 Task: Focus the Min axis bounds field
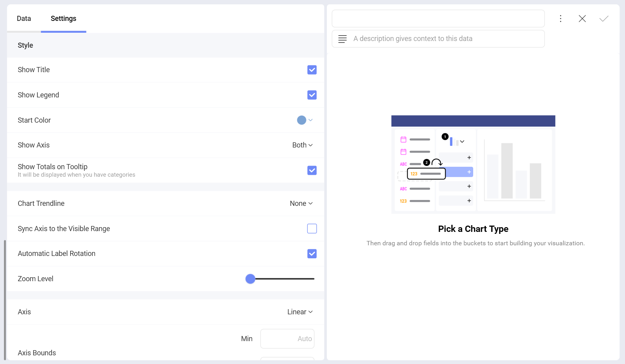287,339
